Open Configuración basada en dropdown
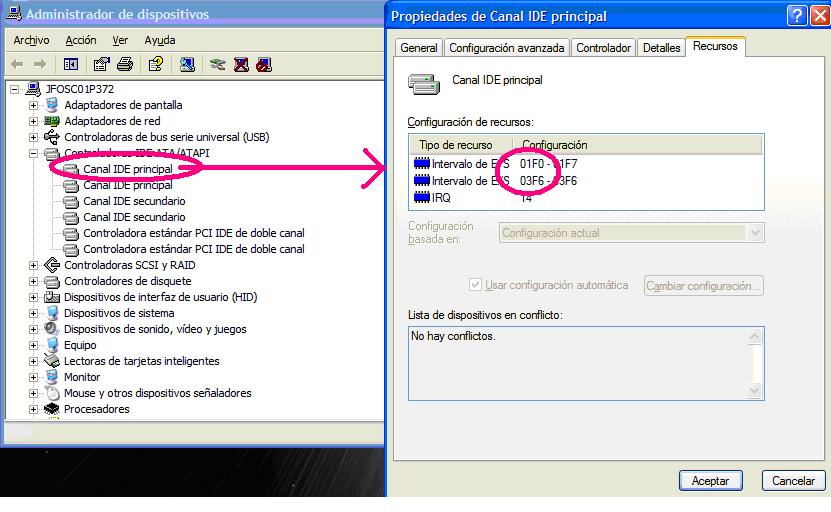 pos(756,233)
